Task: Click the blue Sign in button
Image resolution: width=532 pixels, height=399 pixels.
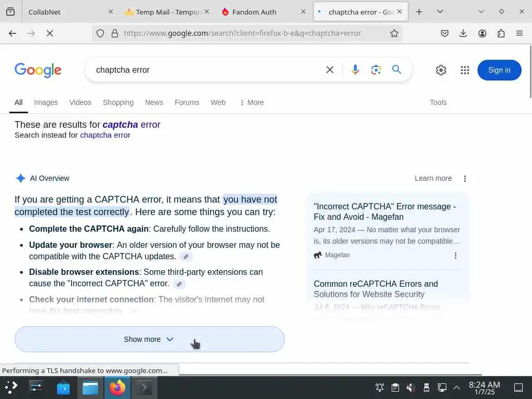Action: point(499,70)
